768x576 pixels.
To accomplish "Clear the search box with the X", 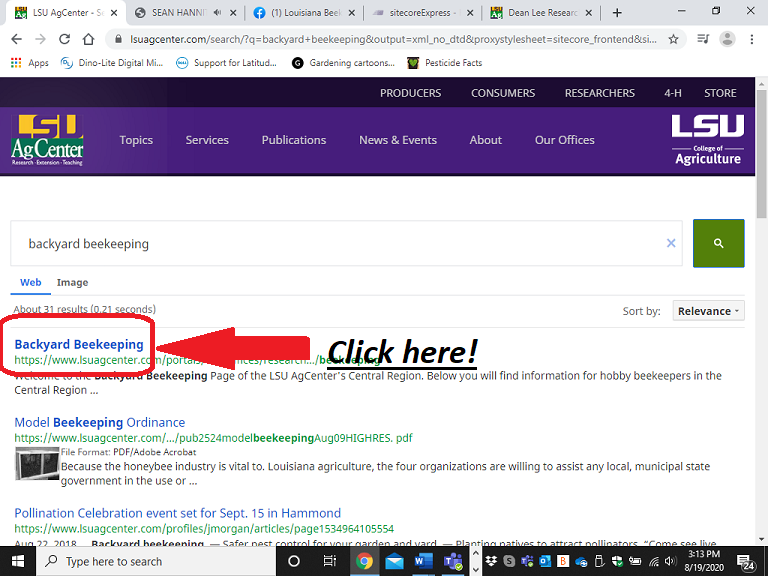I will (671, 243).
